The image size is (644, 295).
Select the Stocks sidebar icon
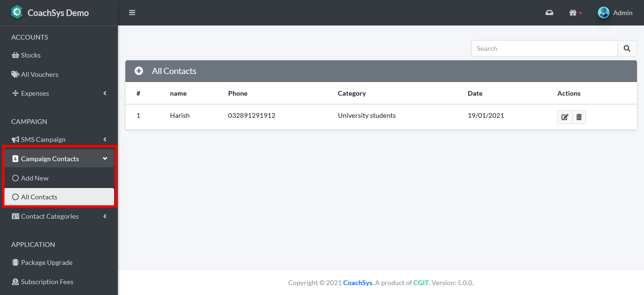pyautogui.click(x=16, y=55)
